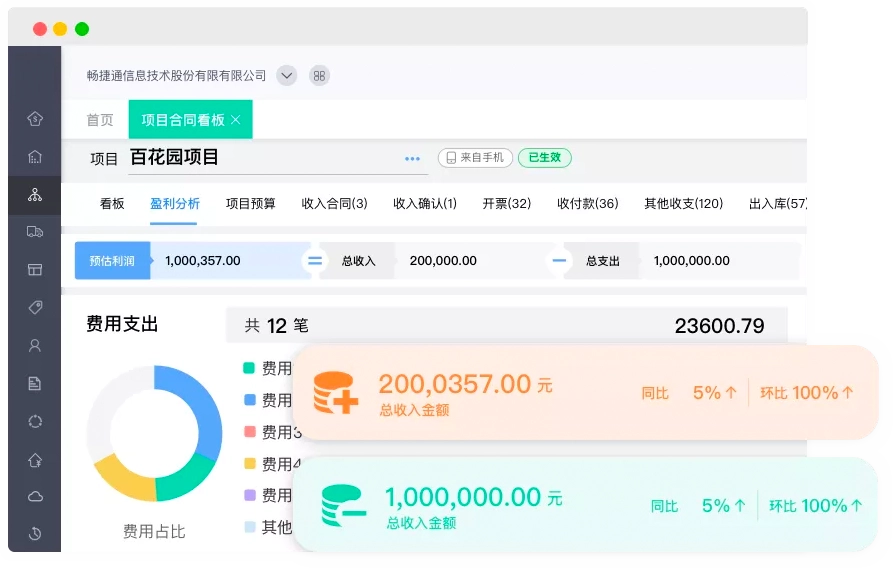Click the 共 12 笔 count text
The width and height of the screenshot is (893, 568).
(277, 326)
